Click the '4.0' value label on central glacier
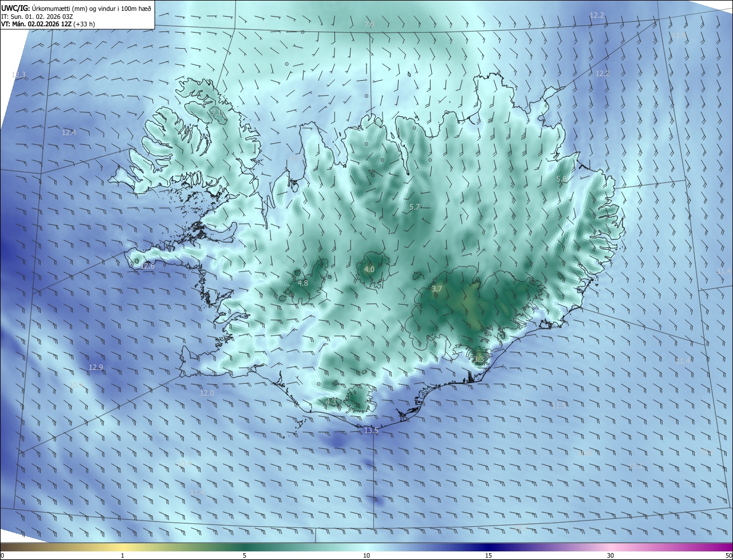The width and height of the screenshot is (733, 560). (x=369, y=269)
